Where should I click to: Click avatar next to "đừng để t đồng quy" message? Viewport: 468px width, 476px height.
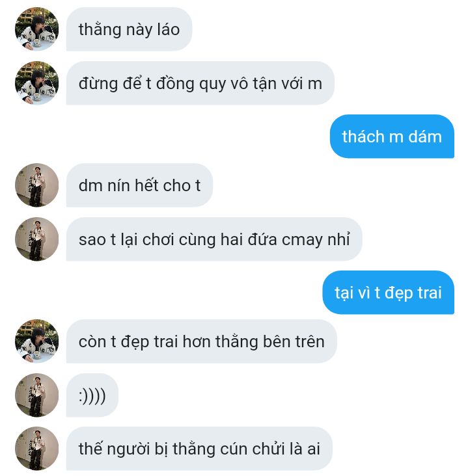pos(36,83)
